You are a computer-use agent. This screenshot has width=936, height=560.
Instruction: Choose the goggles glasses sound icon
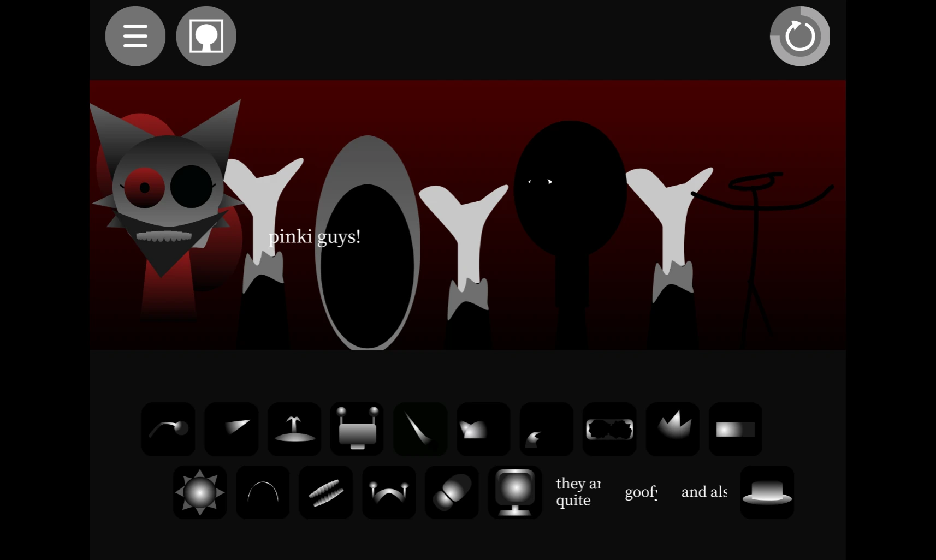click(609, 429)
